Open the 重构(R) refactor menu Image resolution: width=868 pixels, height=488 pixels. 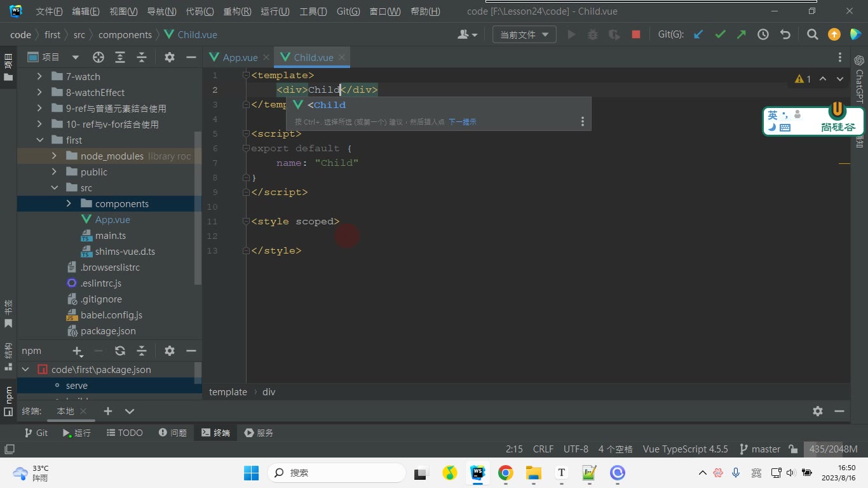pyautogui.click(x=237, y=11)
